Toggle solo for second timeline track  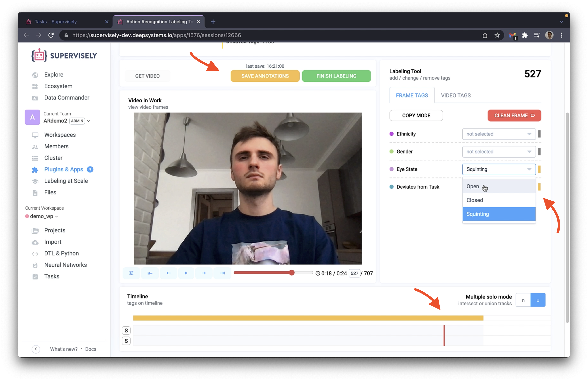pyautogui.click(x=126, y=341)
